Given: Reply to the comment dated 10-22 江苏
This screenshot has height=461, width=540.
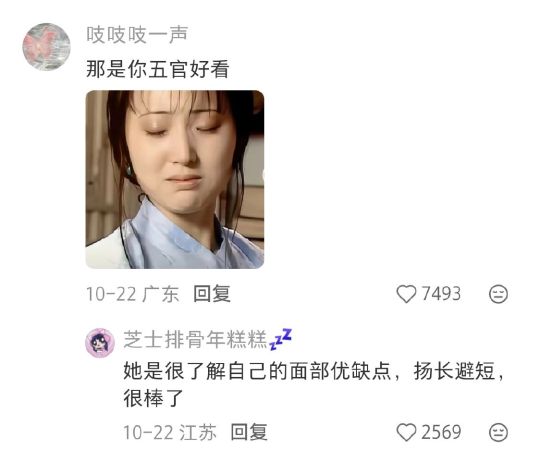Looking at the screenshot, I should 249,432.
